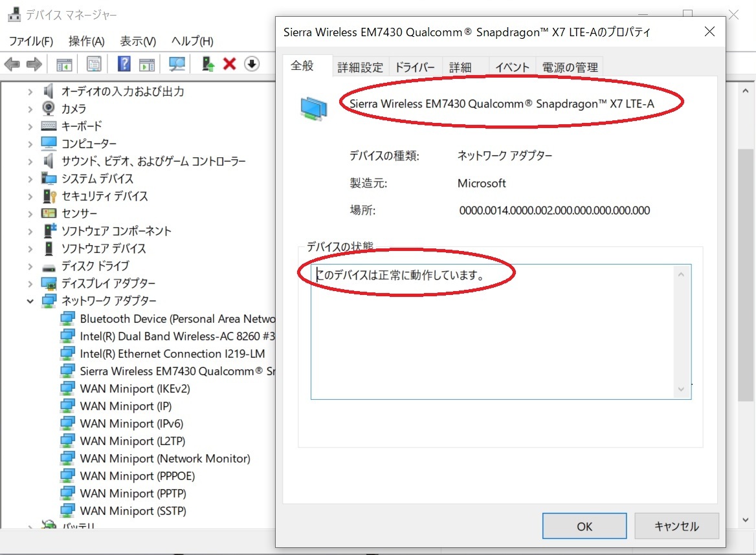Click the ディスプレイ アダプター icon

point(49,283)
